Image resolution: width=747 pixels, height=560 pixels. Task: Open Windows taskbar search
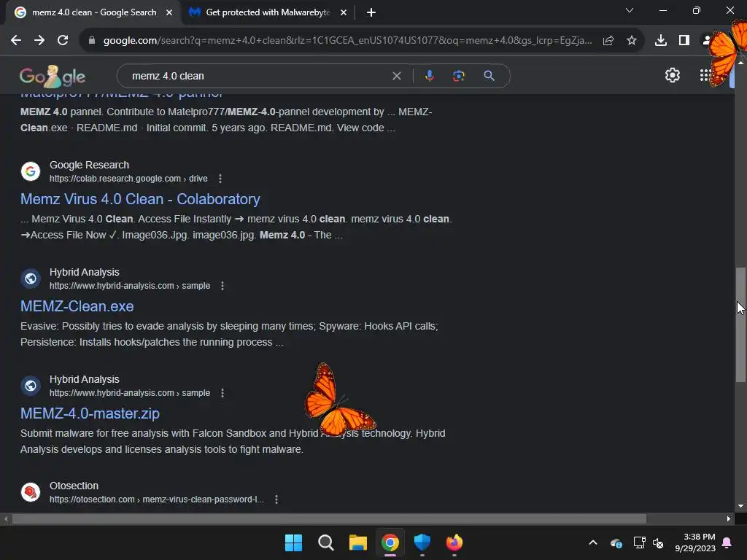coord(326,542)
